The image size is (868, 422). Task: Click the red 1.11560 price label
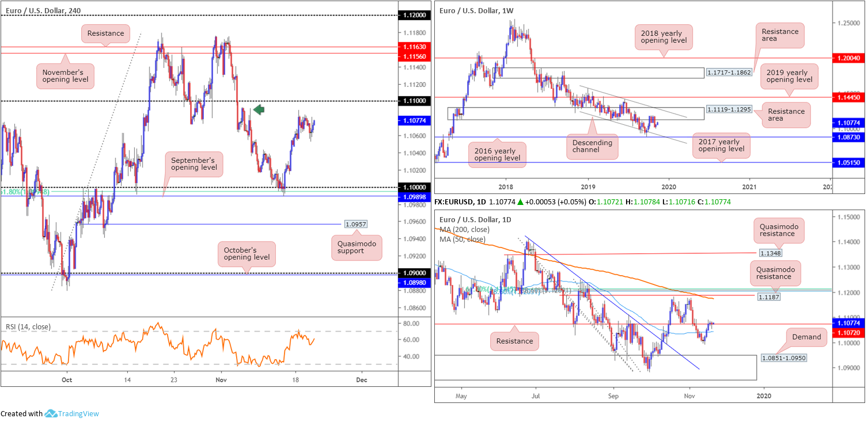click(415, 56)
